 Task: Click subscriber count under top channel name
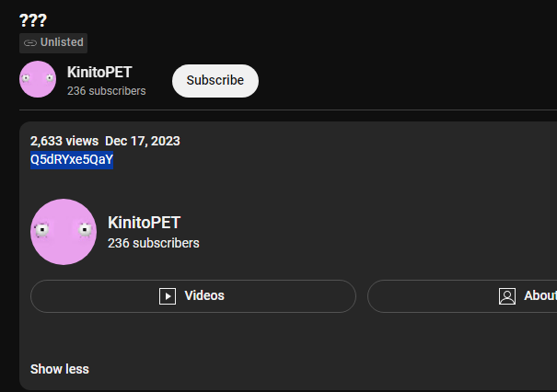[x=106, y=91]
